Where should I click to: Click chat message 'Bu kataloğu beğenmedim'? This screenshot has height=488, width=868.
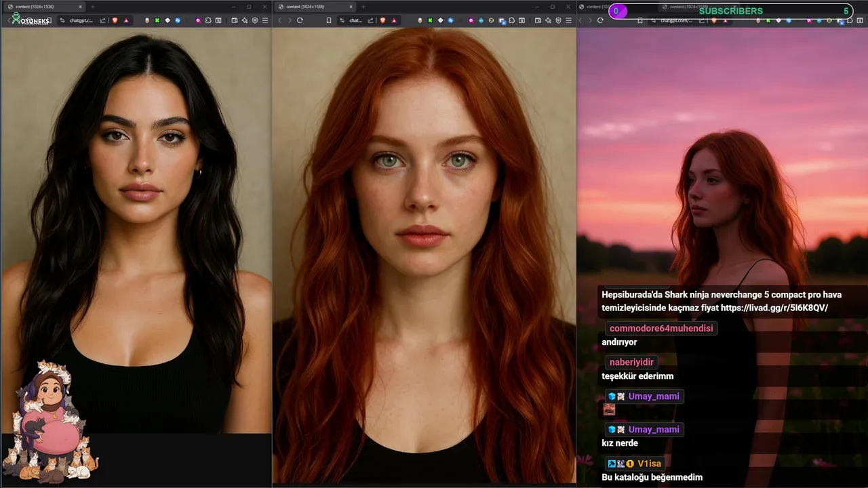[652, 477]
